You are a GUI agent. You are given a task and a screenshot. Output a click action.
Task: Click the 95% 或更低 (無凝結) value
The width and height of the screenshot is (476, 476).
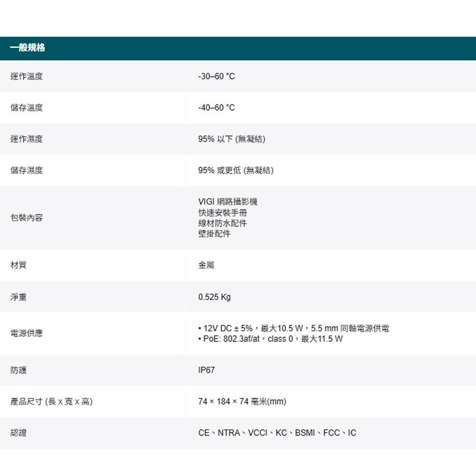(x=236, y=170)
